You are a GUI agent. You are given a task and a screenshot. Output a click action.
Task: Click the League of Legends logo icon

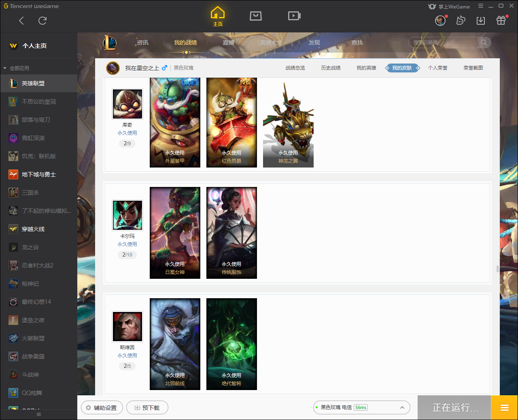tap(110, 42)
